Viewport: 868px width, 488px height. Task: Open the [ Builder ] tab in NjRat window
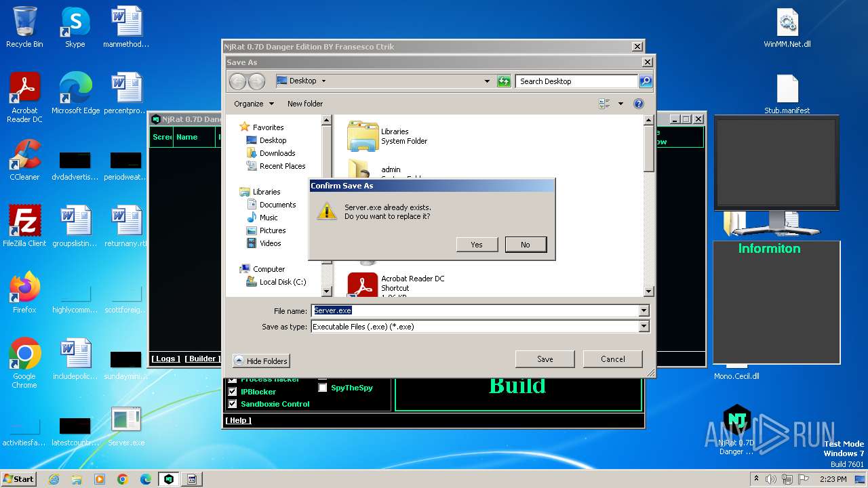(x=202, y=359)
